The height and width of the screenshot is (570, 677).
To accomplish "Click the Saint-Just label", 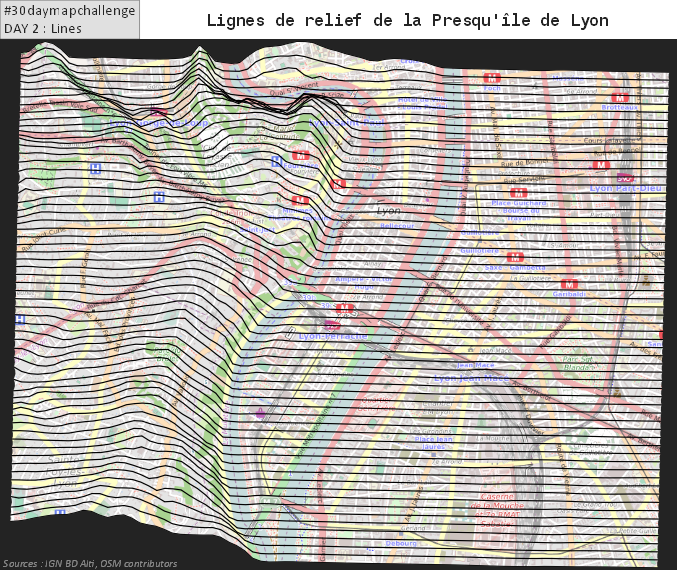I will 257,230.
